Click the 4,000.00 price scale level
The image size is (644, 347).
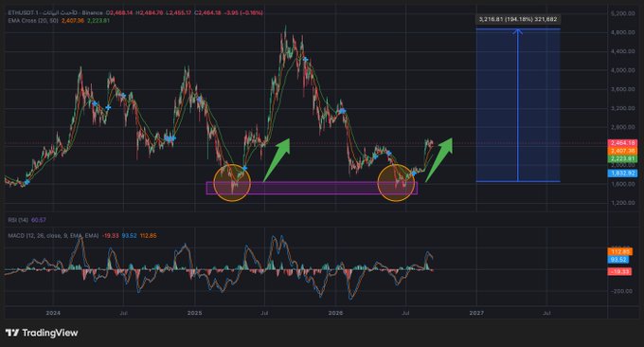[622, 70]
